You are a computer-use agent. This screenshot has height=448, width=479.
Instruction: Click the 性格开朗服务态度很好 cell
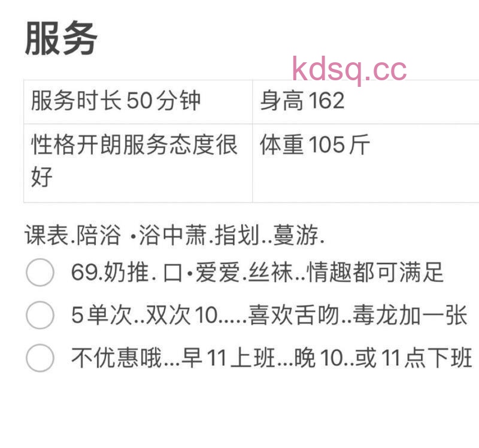138,163
